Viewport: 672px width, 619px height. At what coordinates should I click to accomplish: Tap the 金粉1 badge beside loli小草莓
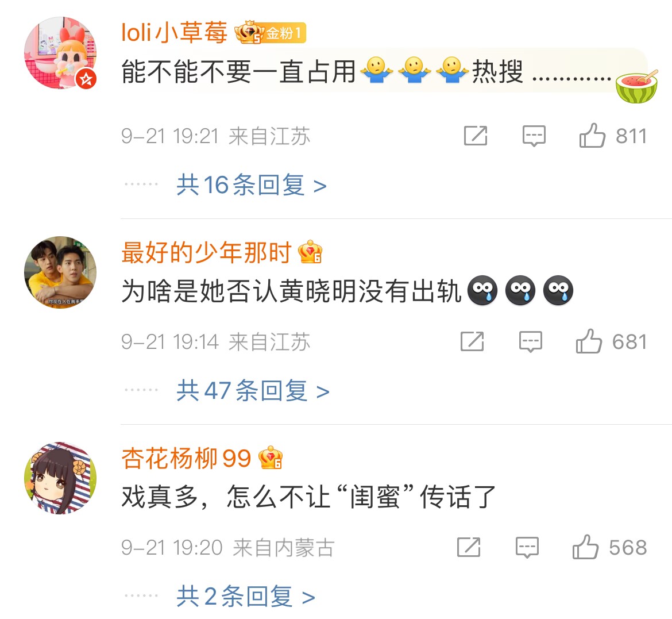[270, 33]
